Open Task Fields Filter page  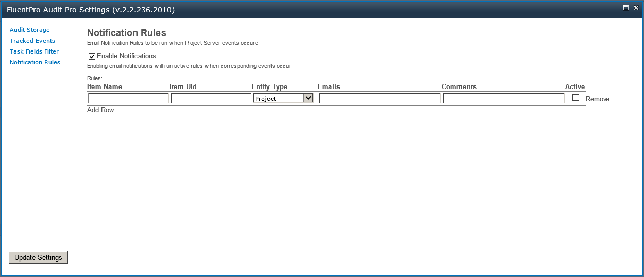(x=34, y=51)
